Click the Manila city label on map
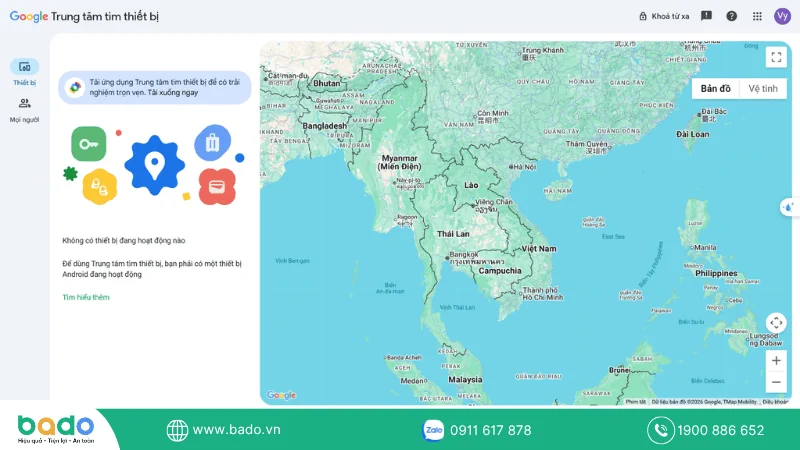 click(x=705, y=247)
